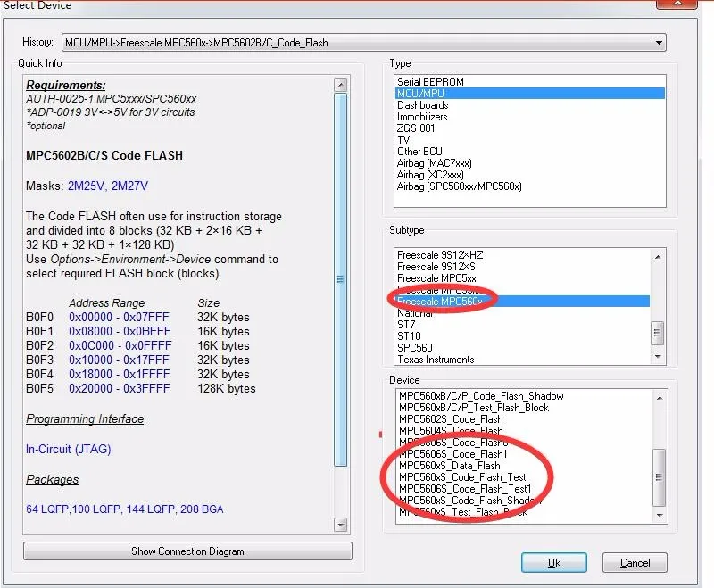The width and height of the screenshot is (714, 588).
Task: Select SPC560 subtype
Action: click(522, 348)
